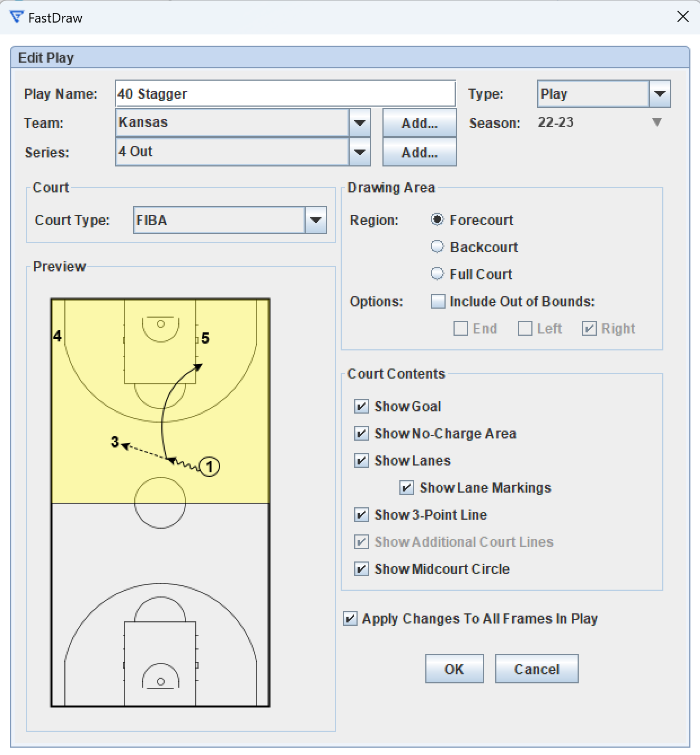Click the OK button

pyautogui.click(x=454, y=669)
